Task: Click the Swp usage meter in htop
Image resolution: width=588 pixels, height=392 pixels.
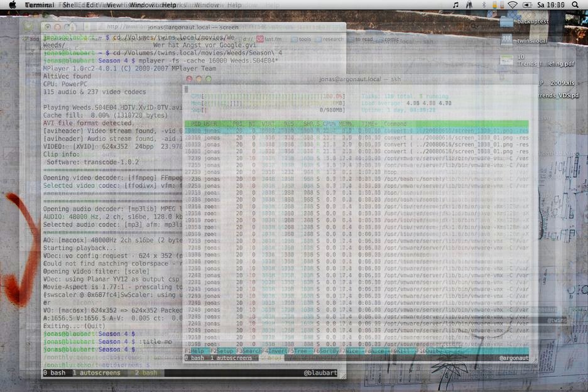Action: click(x=268, y=110)
